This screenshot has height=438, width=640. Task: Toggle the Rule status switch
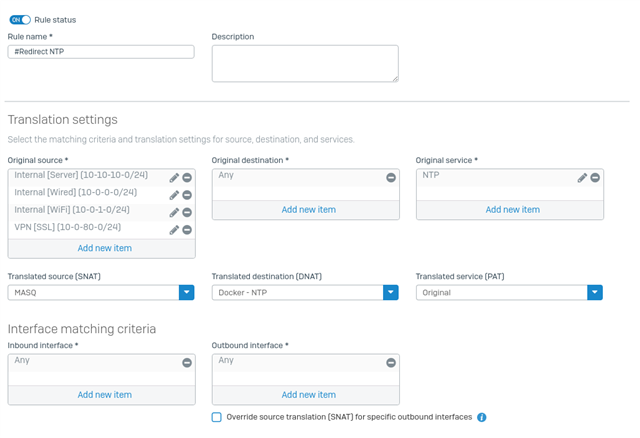pos(20,20)
